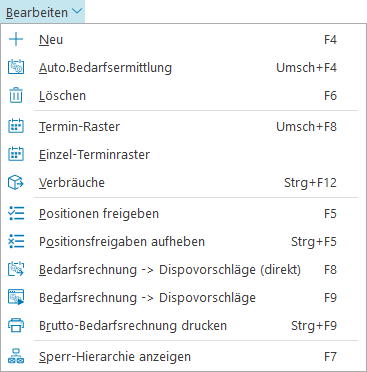Collapse the Bearbeiten dropdown chevron
The width and height of the screenshot is (367, 372).
pos(77,11)
